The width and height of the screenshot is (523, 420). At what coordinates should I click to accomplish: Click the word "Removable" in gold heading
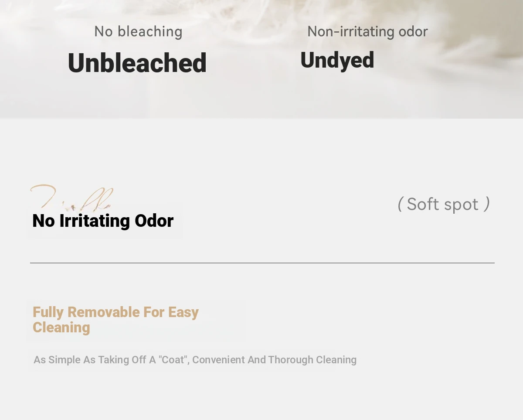104,312
